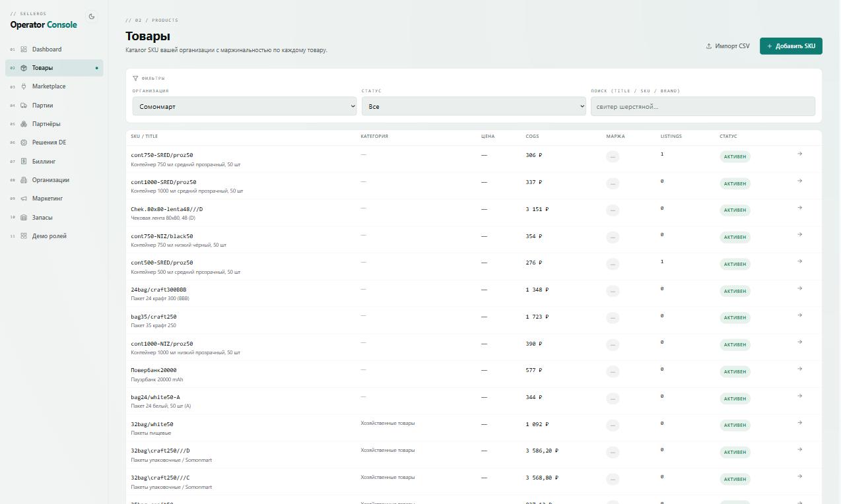Click the Dashboard grid icon in sidebar
841x504 pixels.
pyautogui.click(x=24, y=49)
